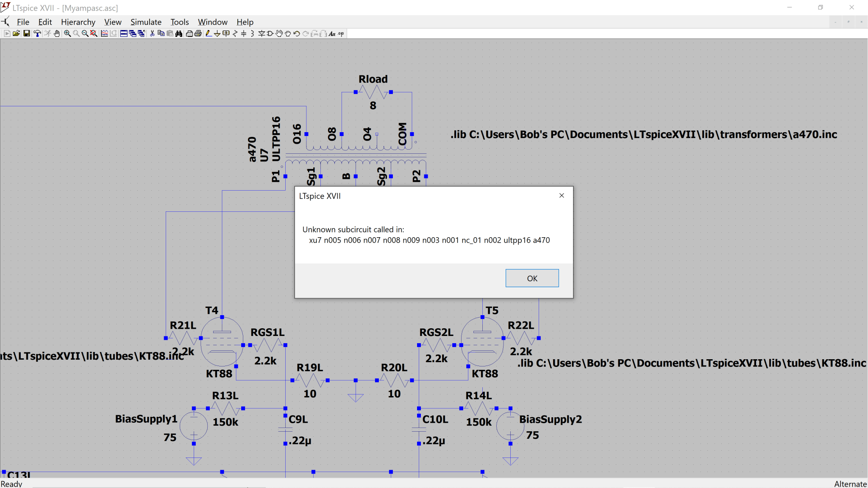Click the R19L resistor symbol
Viewport: 868px width, 488px height.
tap(310, 380)
